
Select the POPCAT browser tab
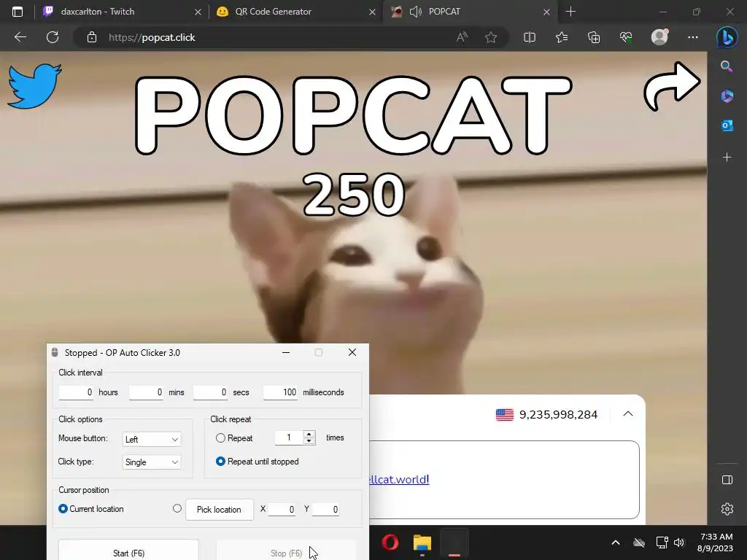[x=469, y=12]
